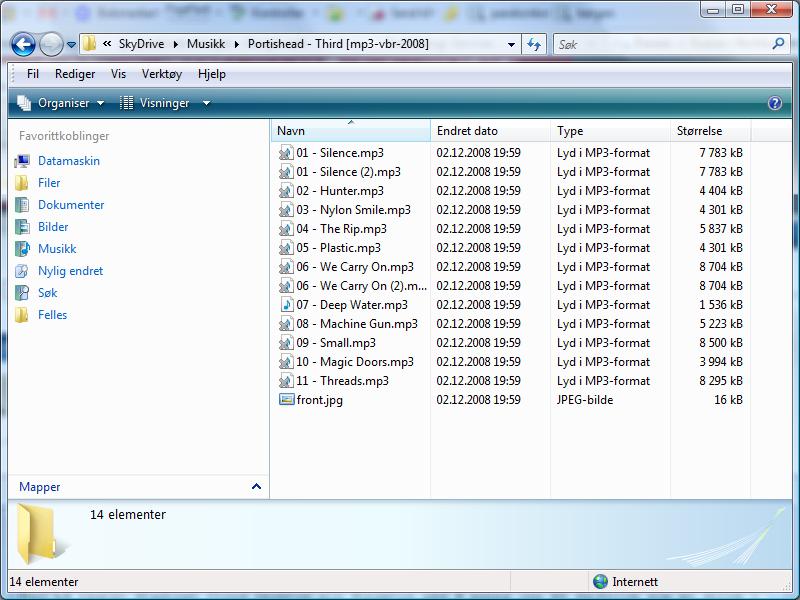Click the Forward navigation arrow button
Viewport: 800px width, 600px height.
tap(51, 44)
